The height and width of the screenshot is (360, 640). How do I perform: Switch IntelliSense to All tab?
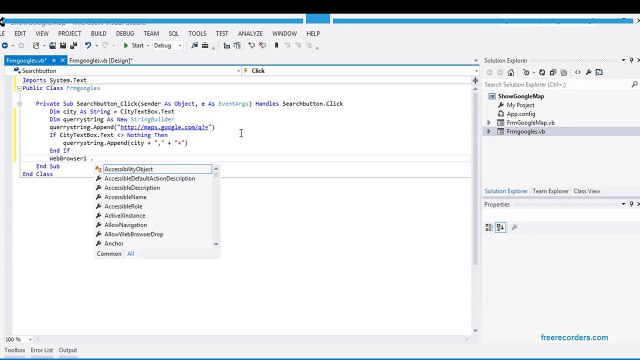pyautogui.click(x=131, y=254)
